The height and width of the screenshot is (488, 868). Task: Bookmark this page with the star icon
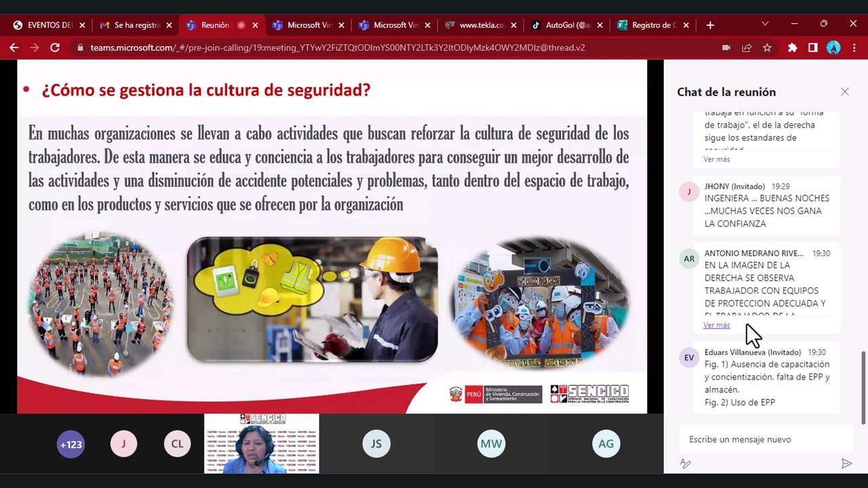[767, 47]
